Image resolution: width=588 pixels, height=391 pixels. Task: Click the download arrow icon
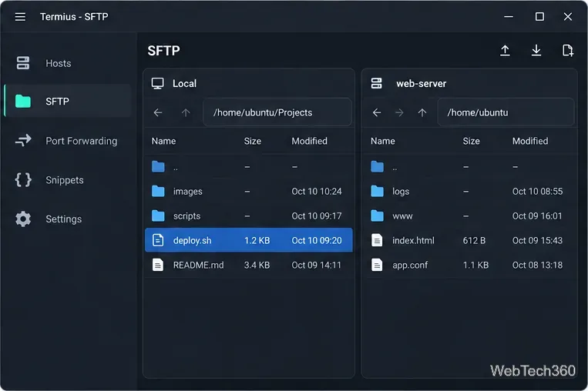[536, 50]
